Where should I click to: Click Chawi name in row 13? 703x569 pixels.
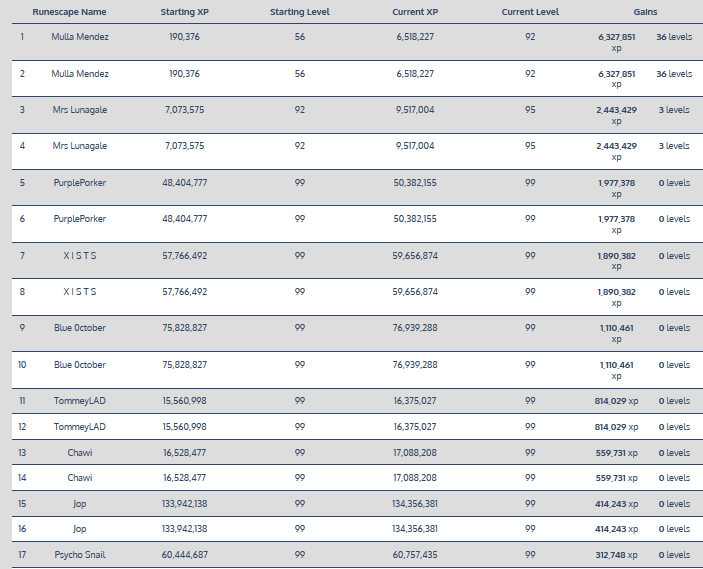tap(80, 453)
